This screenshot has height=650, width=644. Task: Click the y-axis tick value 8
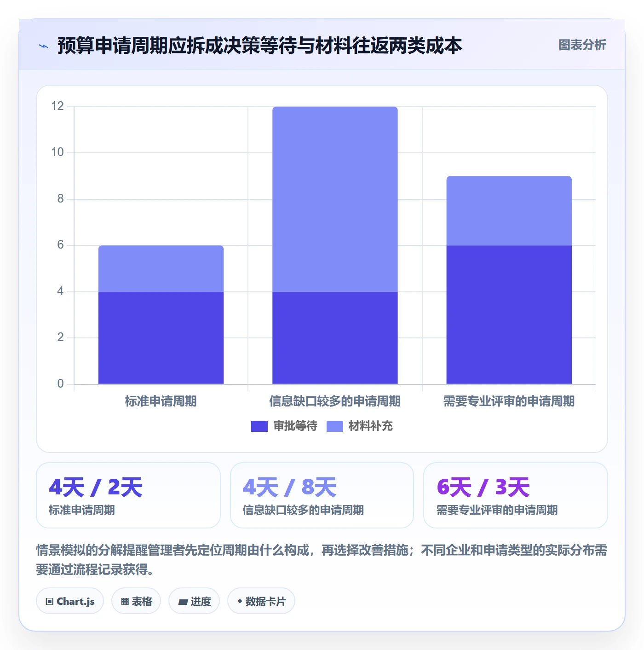click(60, 199)
